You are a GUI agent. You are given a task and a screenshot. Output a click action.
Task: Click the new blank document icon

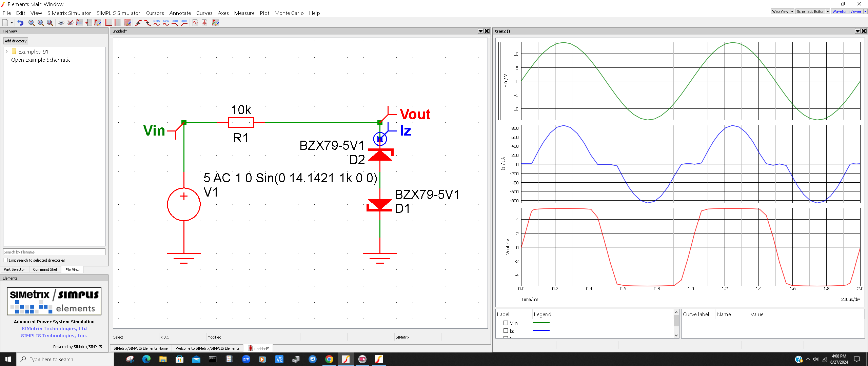pyautogui.click(x=5, y=23)
